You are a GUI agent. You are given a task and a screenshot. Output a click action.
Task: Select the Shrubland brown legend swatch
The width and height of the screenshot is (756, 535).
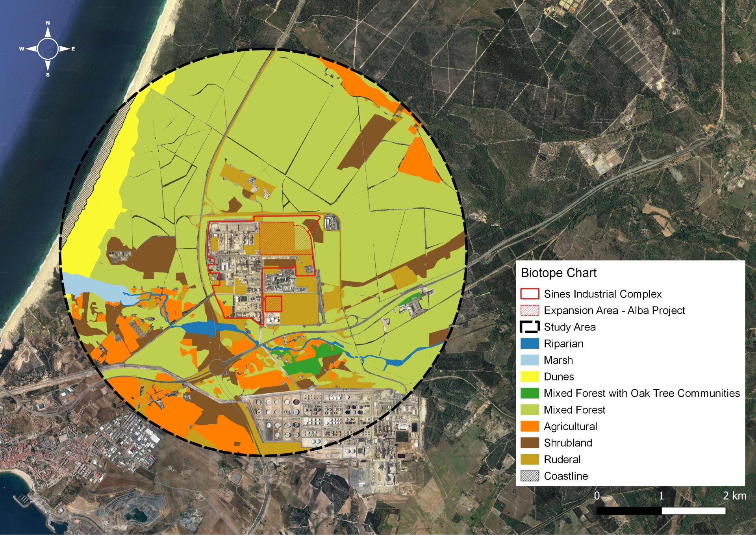[530, 443]
